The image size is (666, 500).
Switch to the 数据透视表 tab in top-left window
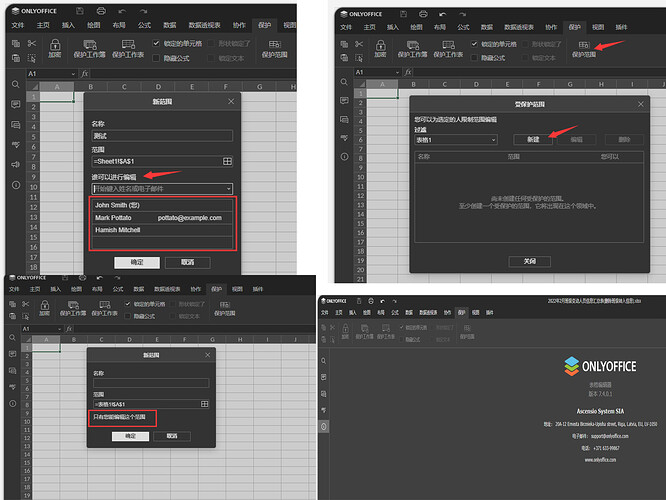[x=205, y=25]
